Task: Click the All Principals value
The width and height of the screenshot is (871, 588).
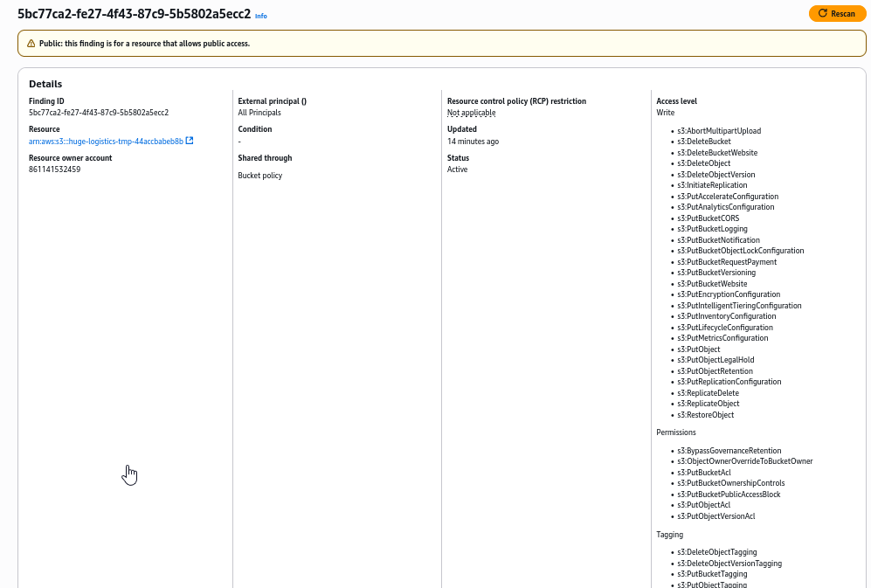Action: 259,113
